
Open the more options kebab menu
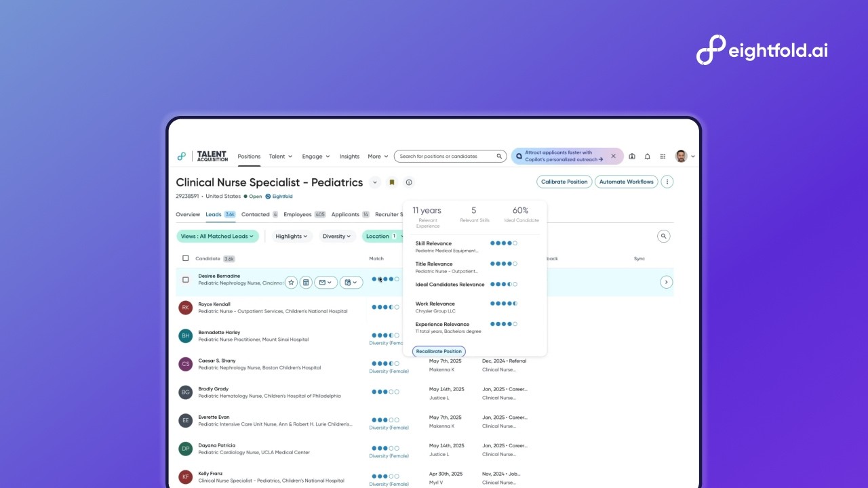click(667, 182)
